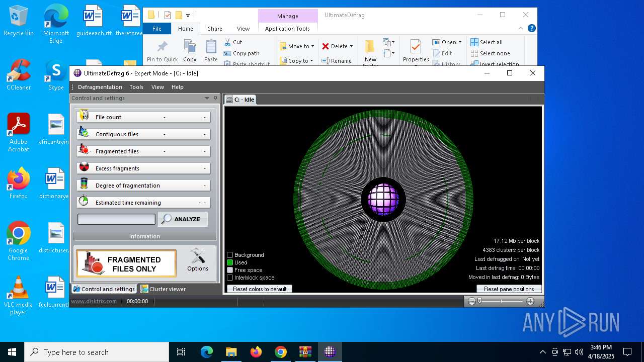The height and width of the screenshot is (362, 644).
Task: Click the purple disk hub in the center
Action: tap(383, 199)
